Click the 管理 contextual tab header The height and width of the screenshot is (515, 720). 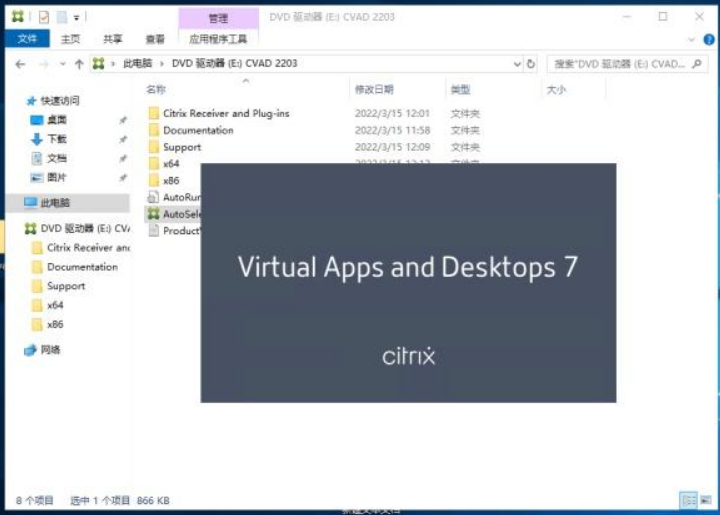tap(218, 18)
